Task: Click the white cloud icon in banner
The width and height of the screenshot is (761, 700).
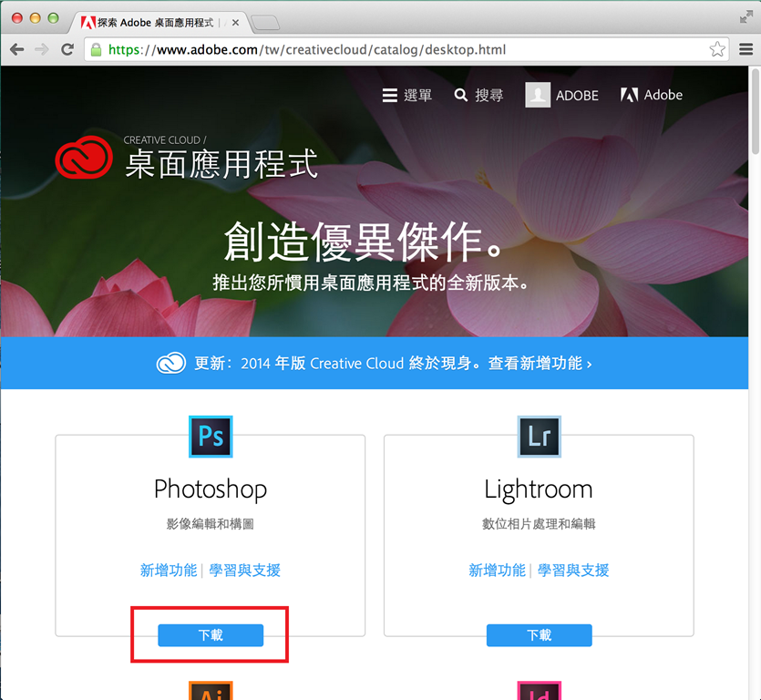Action: pos(170,363)
